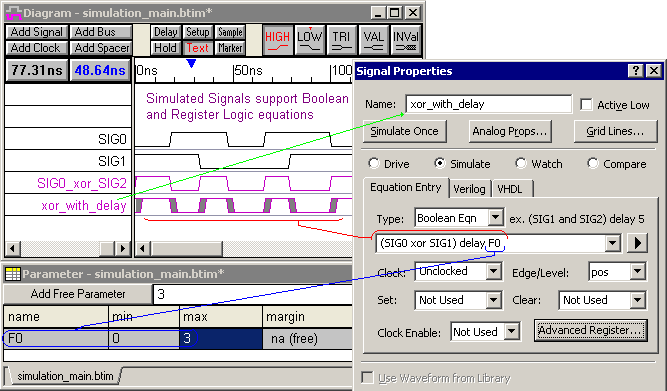
Task: Click Add Signal button
Action: (x=37, y=32)
